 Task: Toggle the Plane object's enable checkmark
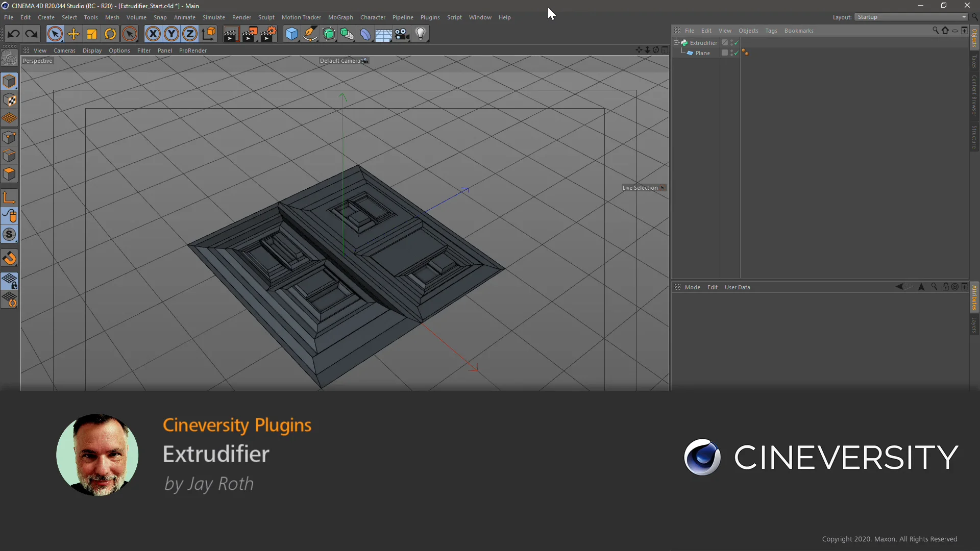[737, 54]
